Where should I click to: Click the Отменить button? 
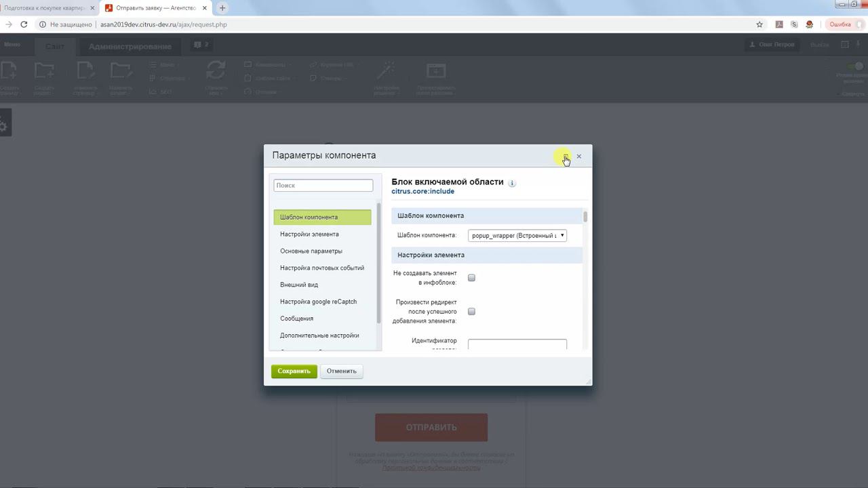[342, 371]
